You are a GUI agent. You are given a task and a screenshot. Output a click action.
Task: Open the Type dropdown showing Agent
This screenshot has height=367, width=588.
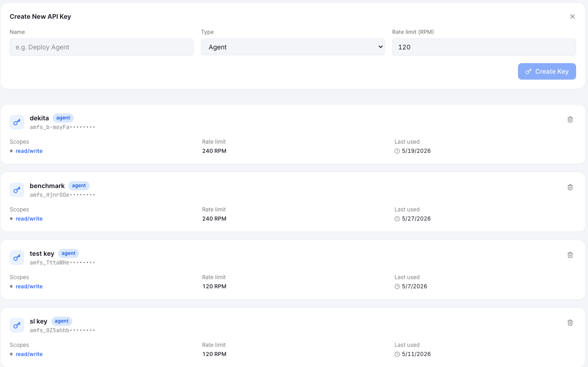click(x=293, y=47)
